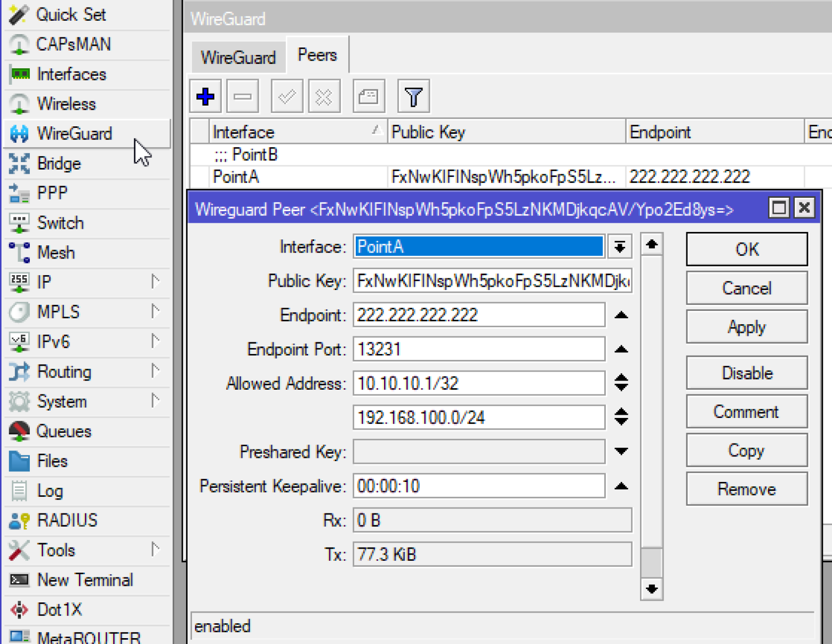Click the Copy button
Screen dimensions: 832x644
coord(747,450)
